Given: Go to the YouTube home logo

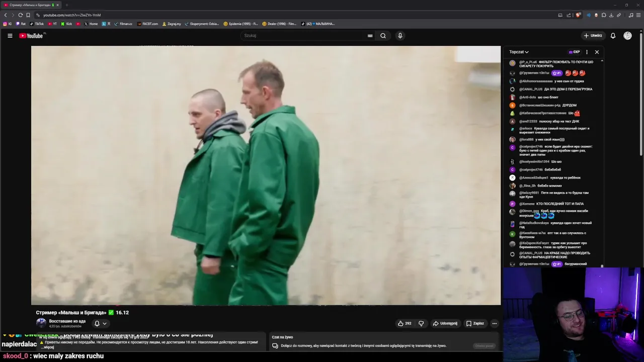Looking at the screenshot, I should (31, 36).
